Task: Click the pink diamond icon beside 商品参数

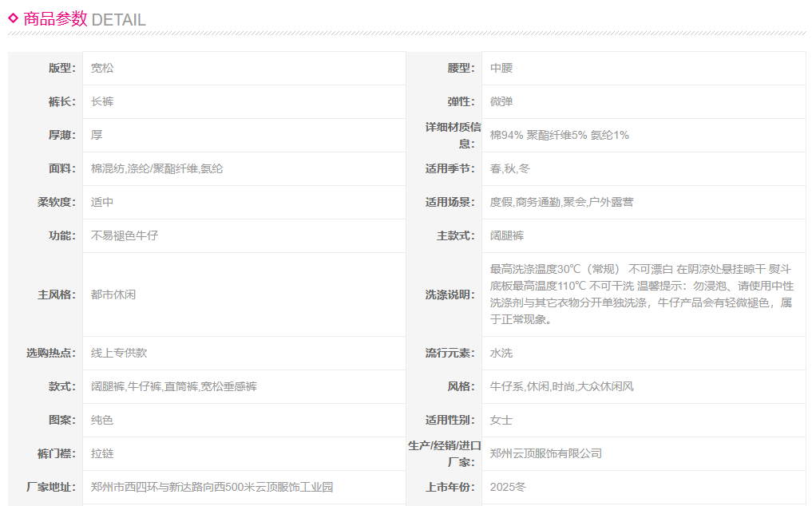Action: [13, 18]
